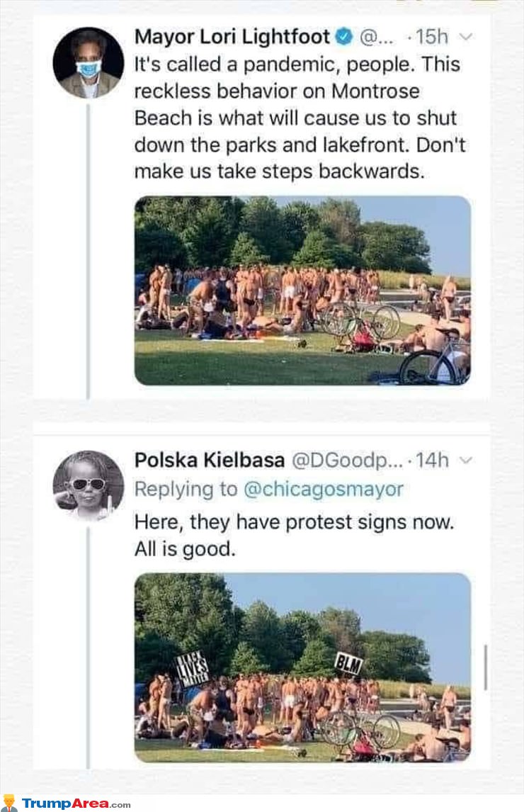
Task: Open the 15h timestamp on first tweet
Action: [432, 37]
